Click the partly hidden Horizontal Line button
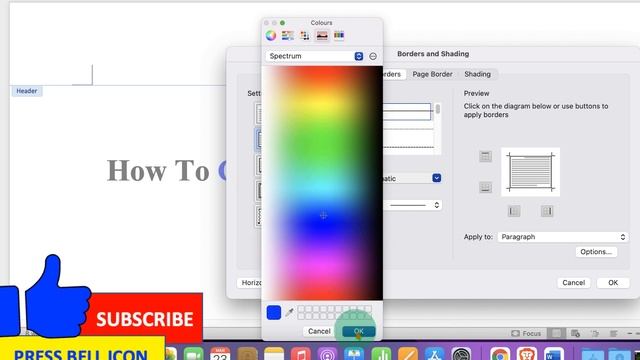 pyautogui.click(x=249, y=282)
